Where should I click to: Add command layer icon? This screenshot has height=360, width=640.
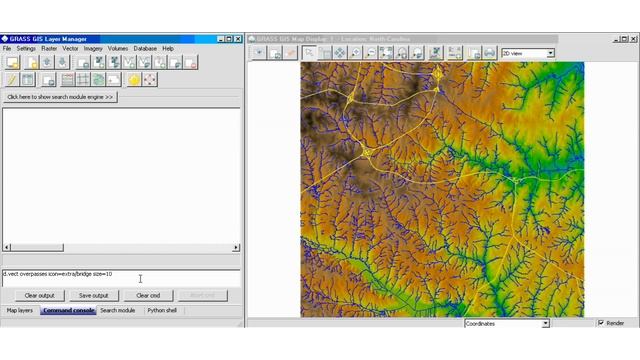[160, 62]
